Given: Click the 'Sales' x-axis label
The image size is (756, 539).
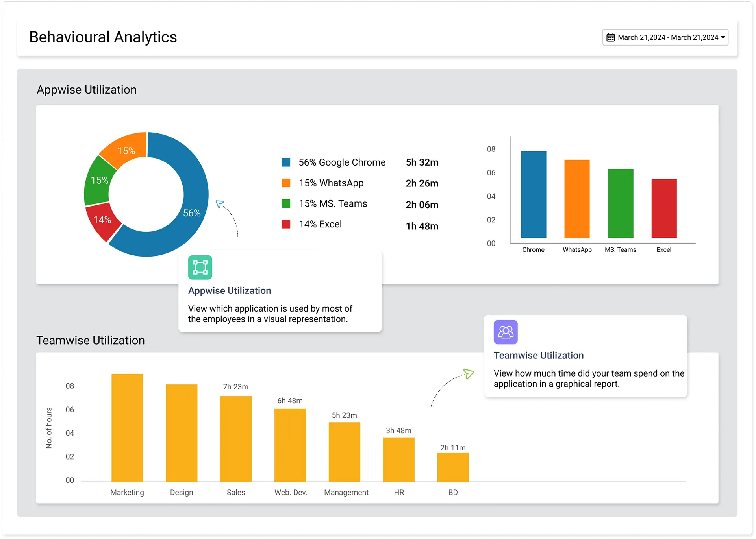Looking at the screenshot, I should point(236,493).
